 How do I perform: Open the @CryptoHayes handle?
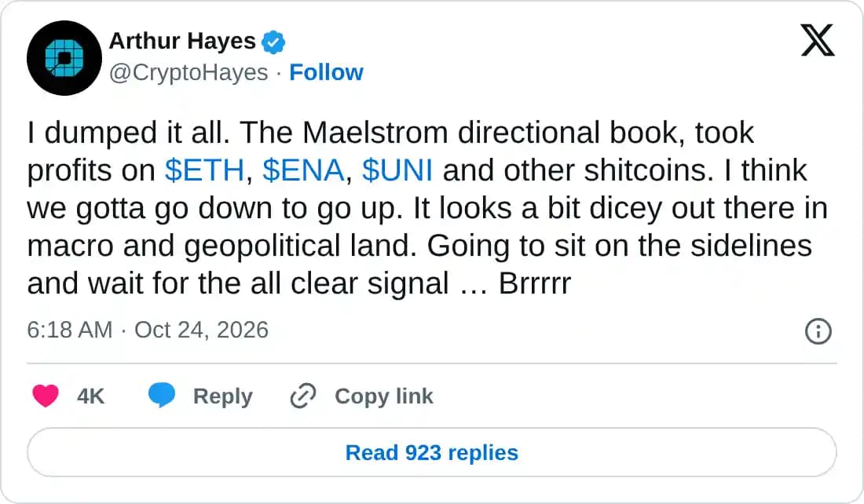pos(189,72)
